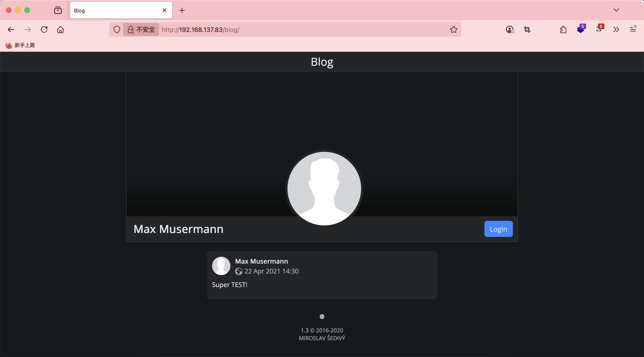This screenshot has height=357, width=644.
Task: Click the post date 22 Apr 2021 14:30
Action: click(271, 271)
